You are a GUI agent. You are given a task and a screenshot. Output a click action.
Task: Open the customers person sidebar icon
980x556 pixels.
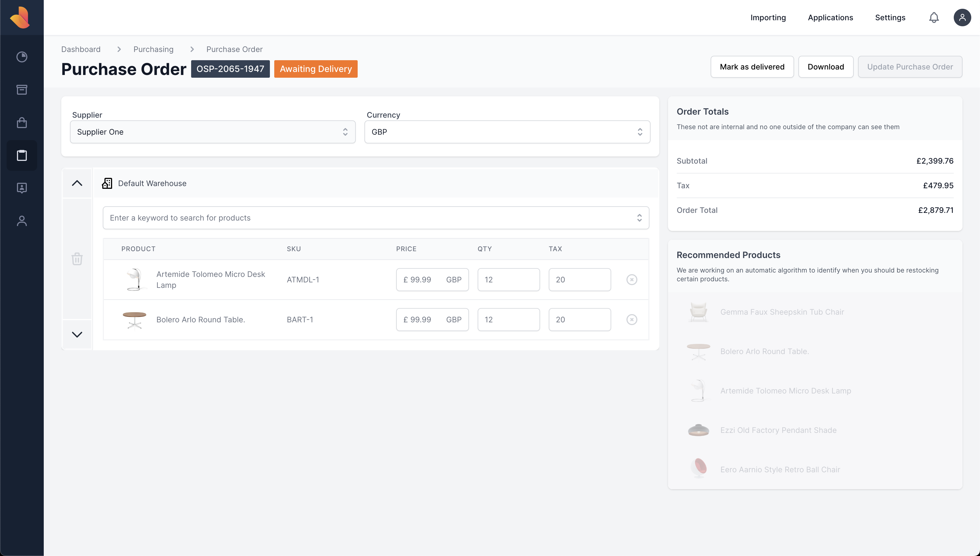[22, 221]
